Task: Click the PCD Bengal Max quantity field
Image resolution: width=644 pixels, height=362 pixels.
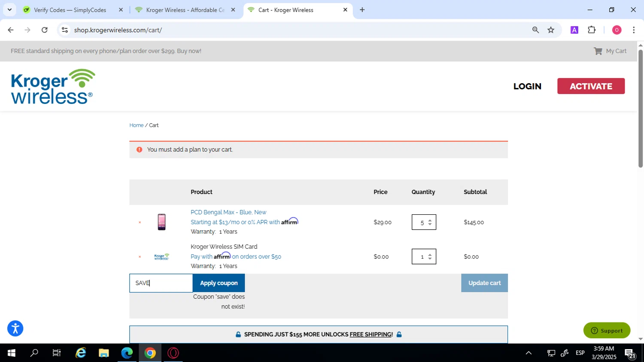Action: coord(424,222)
